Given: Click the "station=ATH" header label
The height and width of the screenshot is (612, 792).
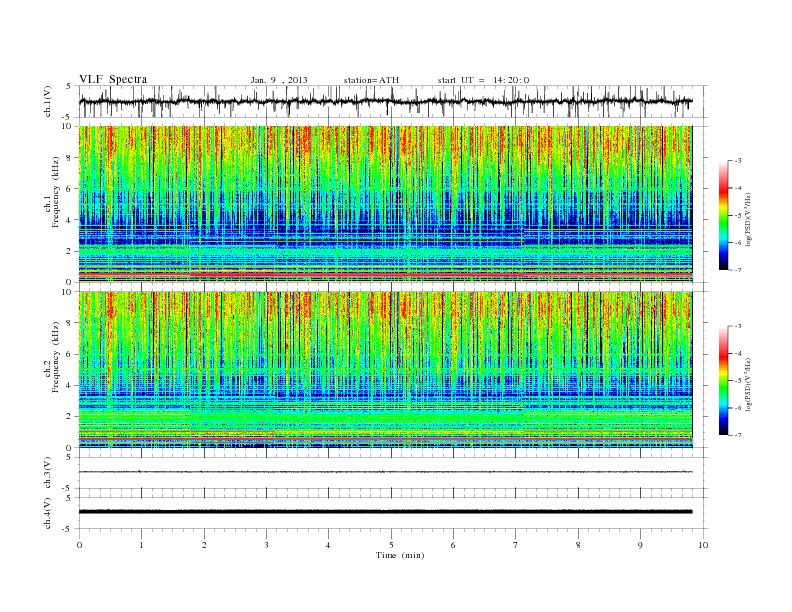Looking at the screenshot, I should [x=371, y=80].
